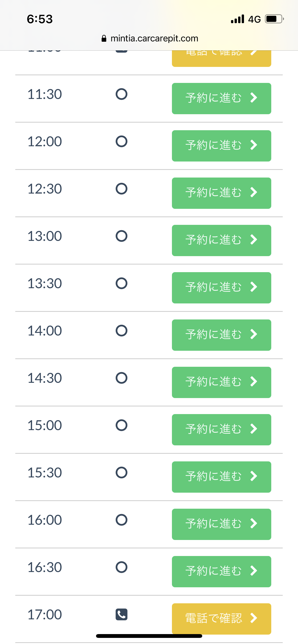The height and width of the screenshot is (644, 298).
Task: Tap the 6:53 clock in the status bar
Action: tap(40, 19)
